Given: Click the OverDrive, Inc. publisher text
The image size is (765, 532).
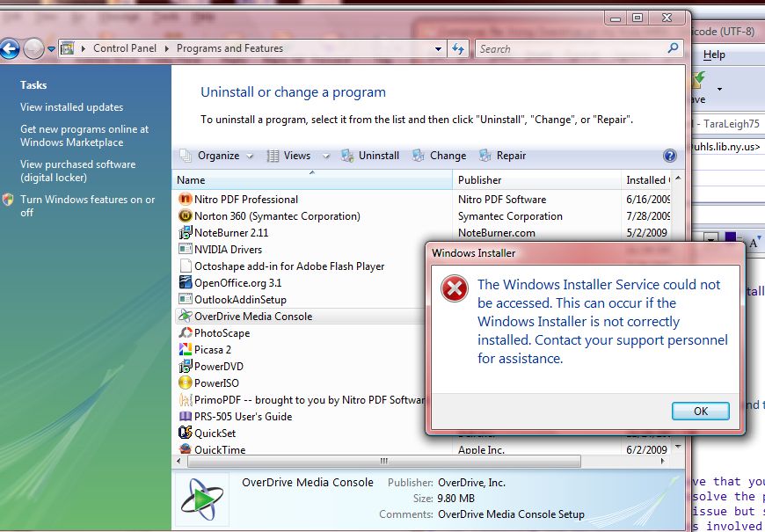Looking at the screenshot, I should (471, 483).
